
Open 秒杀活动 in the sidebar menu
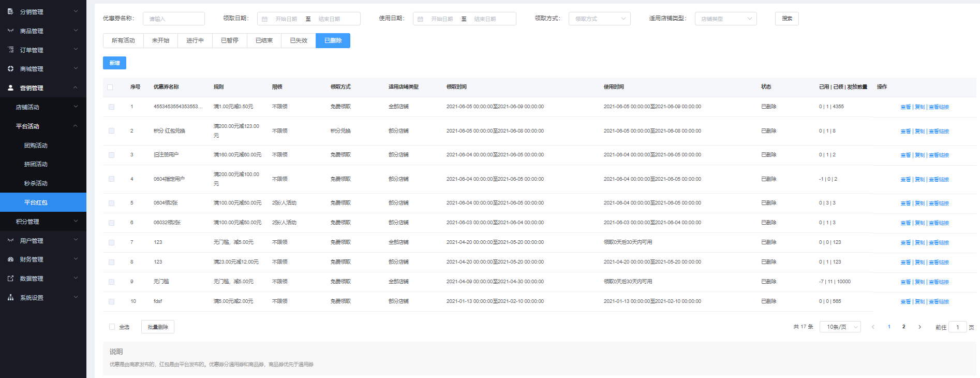36,183
